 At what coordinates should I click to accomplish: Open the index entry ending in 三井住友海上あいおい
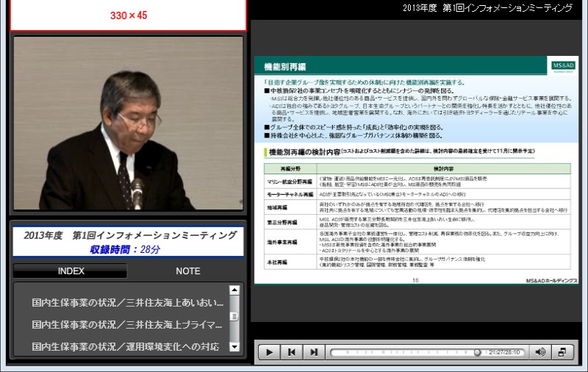click(127, 303)
